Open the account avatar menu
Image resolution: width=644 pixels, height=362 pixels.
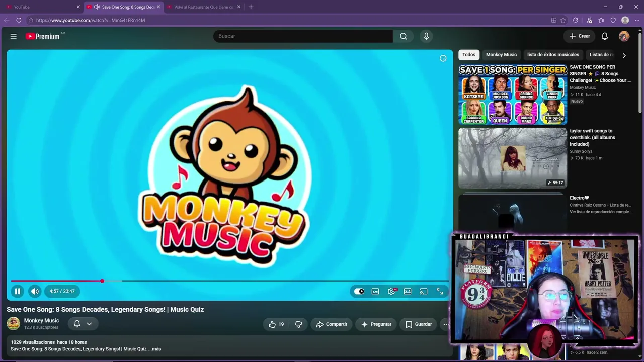[x=624, y=36]
